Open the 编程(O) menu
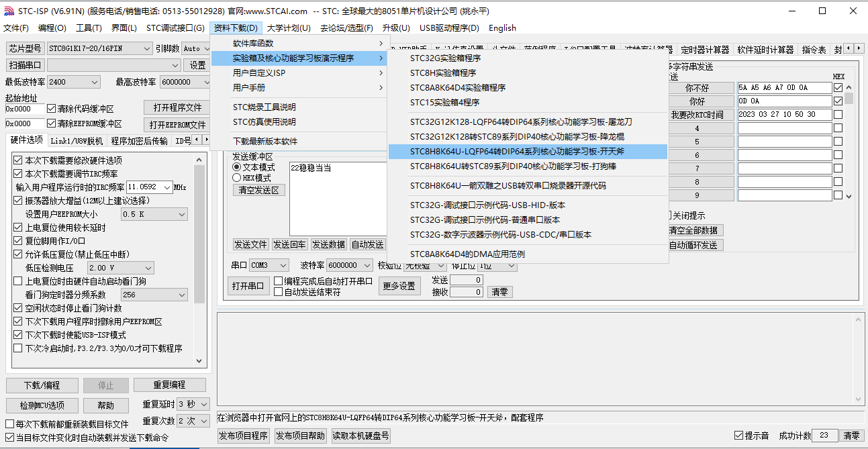This screenshot has height=449, width=868. coord(52,28)
